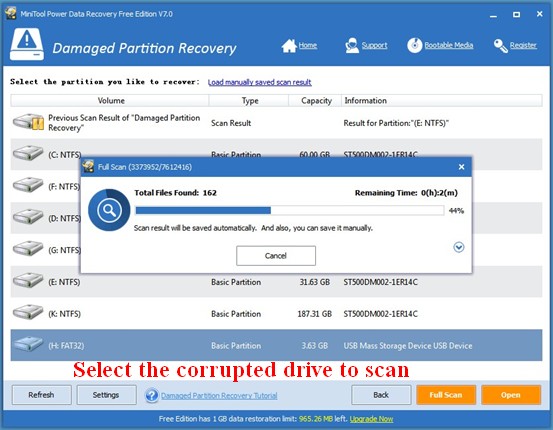Open the Register link
Viewport: 553px width, 430px height.
(523, 45)
